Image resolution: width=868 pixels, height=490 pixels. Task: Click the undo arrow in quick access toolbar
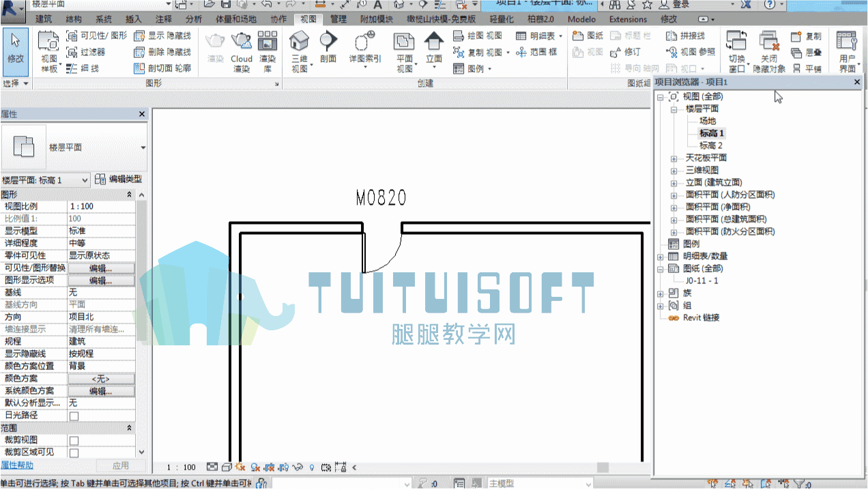click(267, 4)
